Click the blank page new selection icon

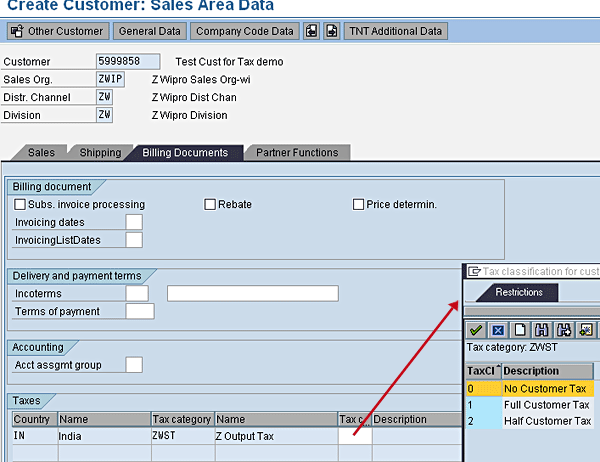pyautogui.click(x=520, y=329)
